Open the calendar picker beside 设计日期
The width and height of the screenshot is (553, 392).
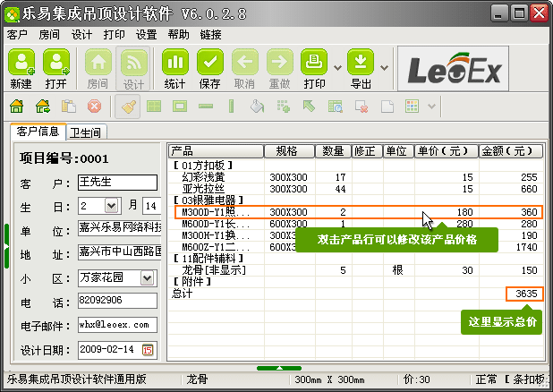point(148,349)
